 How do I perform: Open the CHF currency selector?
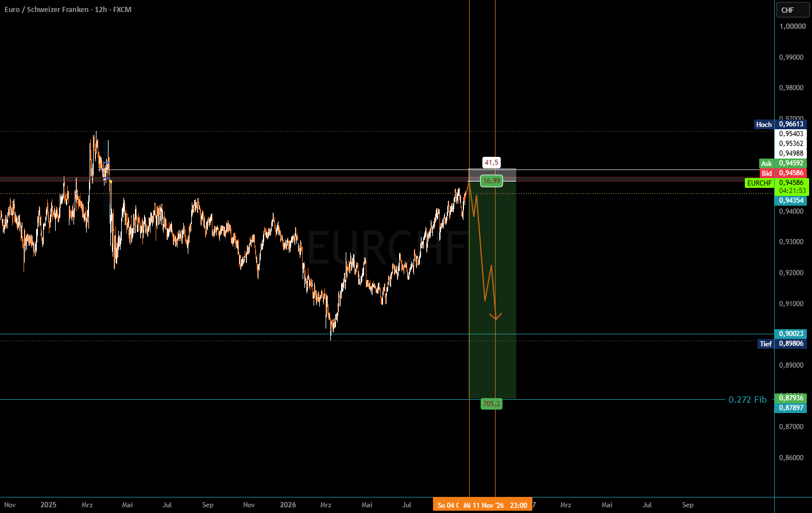pyautogui.click(x=792, y=10)
